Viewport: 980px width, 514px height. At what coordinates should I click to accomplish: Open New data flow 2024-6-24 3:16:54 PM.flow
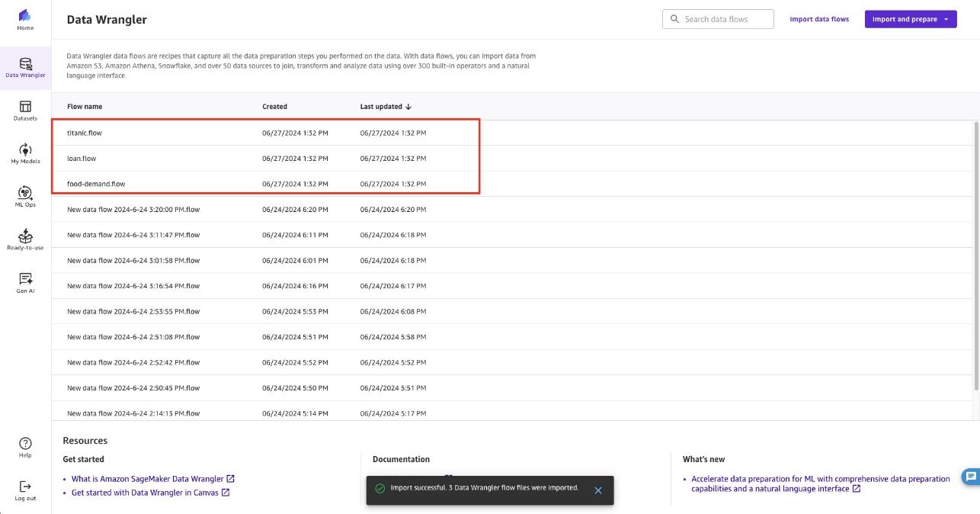coord(133,286)
